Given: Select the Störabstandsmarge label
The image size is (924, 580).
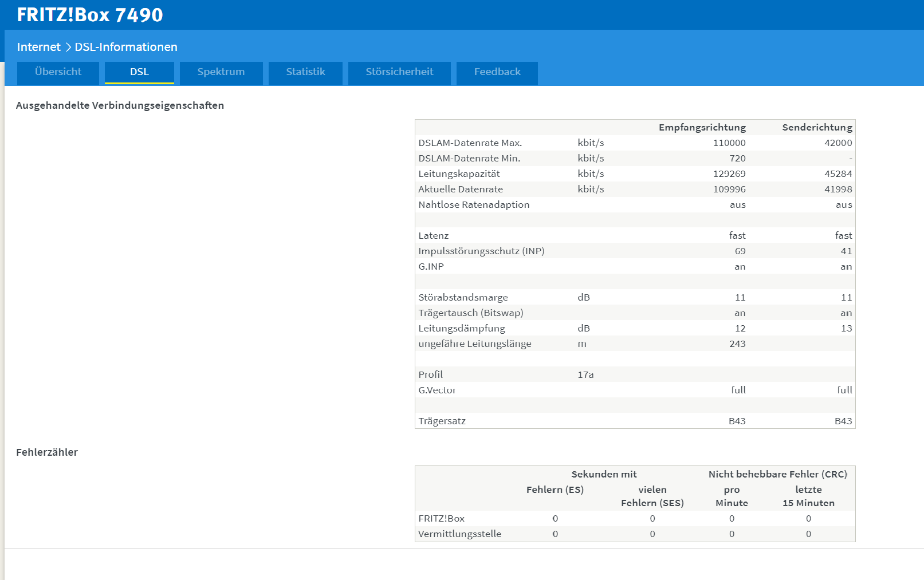Looking at the screenshot, I should coord(463,298).
